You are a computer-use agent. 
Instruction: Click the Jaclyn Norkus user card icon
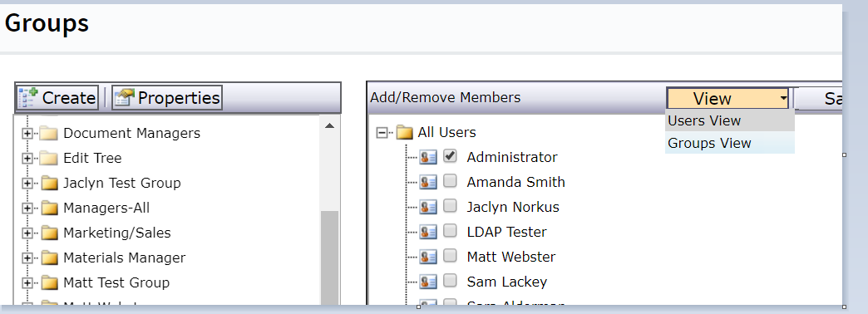tap(428, 208)
